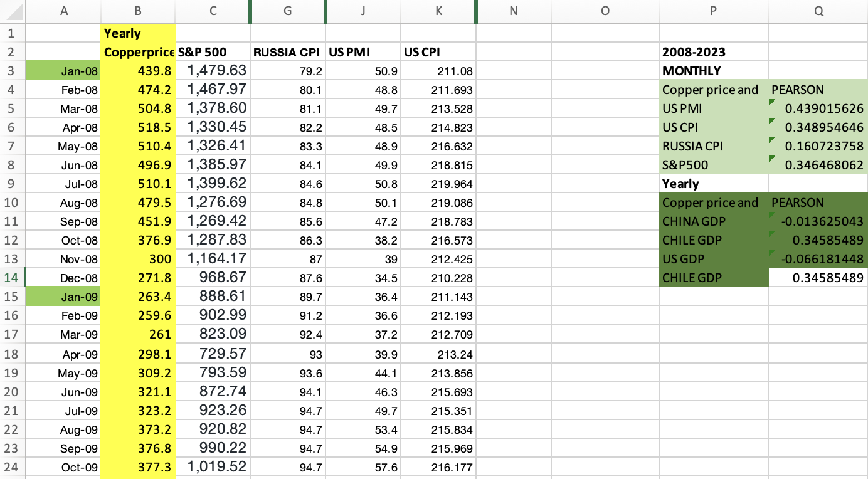
Task: Select Pearson value 0.348954646
Action: (818, 127)
